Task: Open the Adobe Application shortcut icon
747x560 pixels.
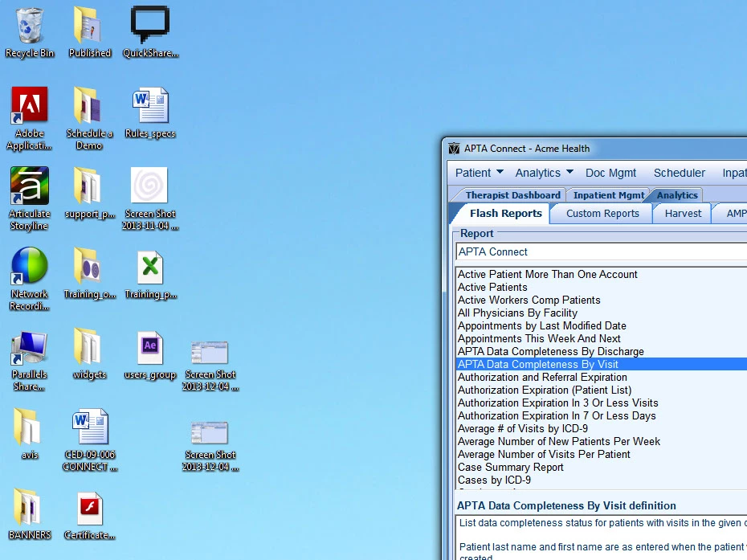Action: pyautogui.click(x=30, y=105)
